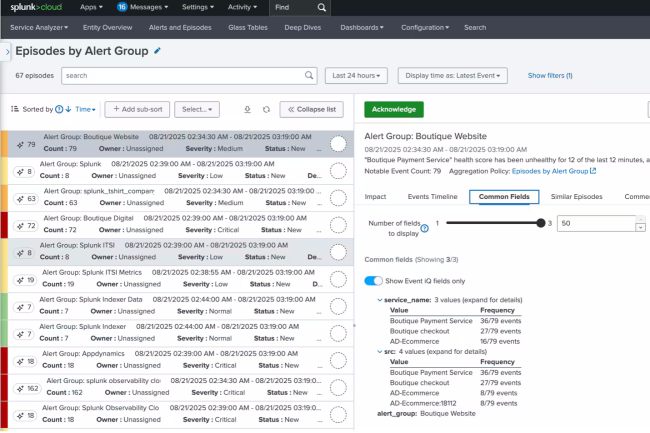Click the edit pencil icon beside Episodes by Alert Group

(157, 50)
